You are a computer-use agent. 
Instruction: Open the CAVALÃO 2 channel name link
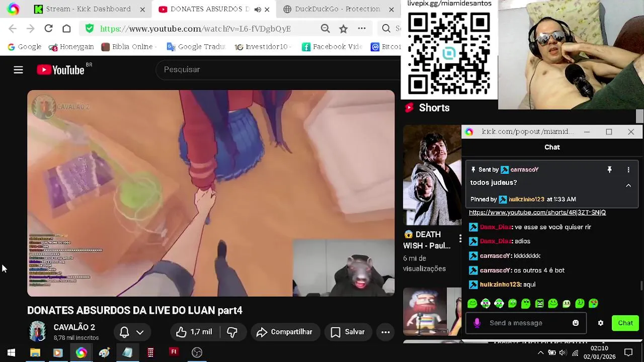pyautogui.click(x=74, y=327)
